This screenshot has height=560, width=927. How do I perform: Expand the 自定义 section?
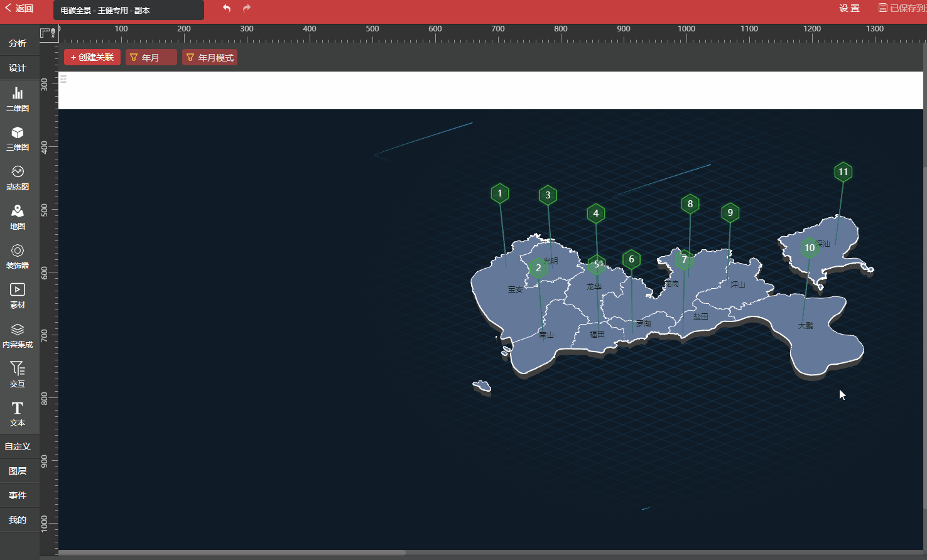18,446
